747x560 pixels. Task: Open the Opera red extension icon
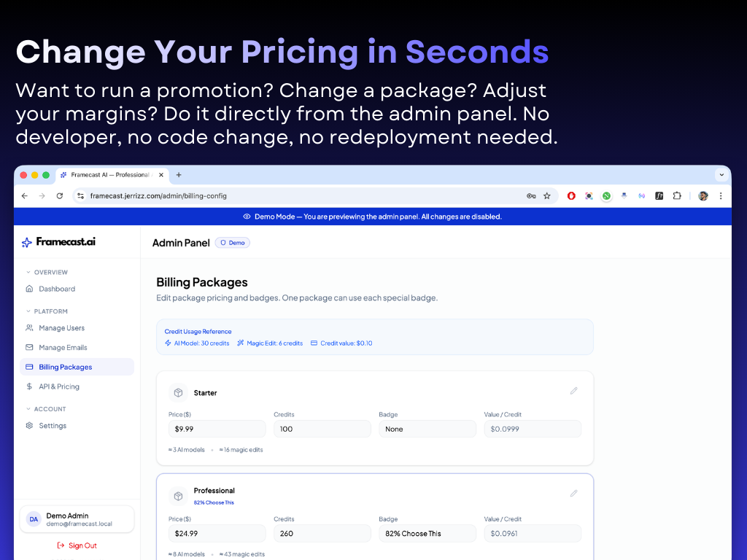(x=571, y=195)
